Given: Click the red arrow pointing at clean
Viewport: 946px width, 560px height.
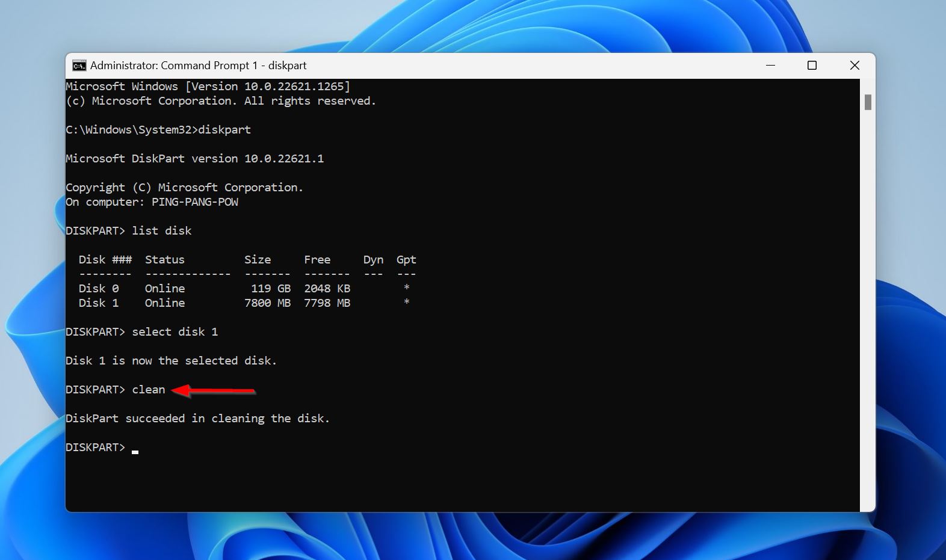Looking at the screenshot, I should pos(214,391).
